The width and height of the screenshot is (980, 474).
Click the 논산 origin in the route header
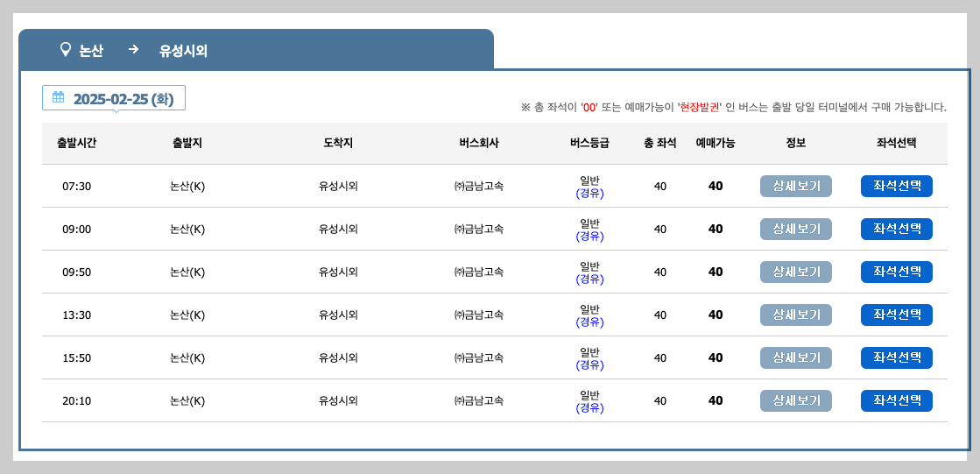pos(91,51)
